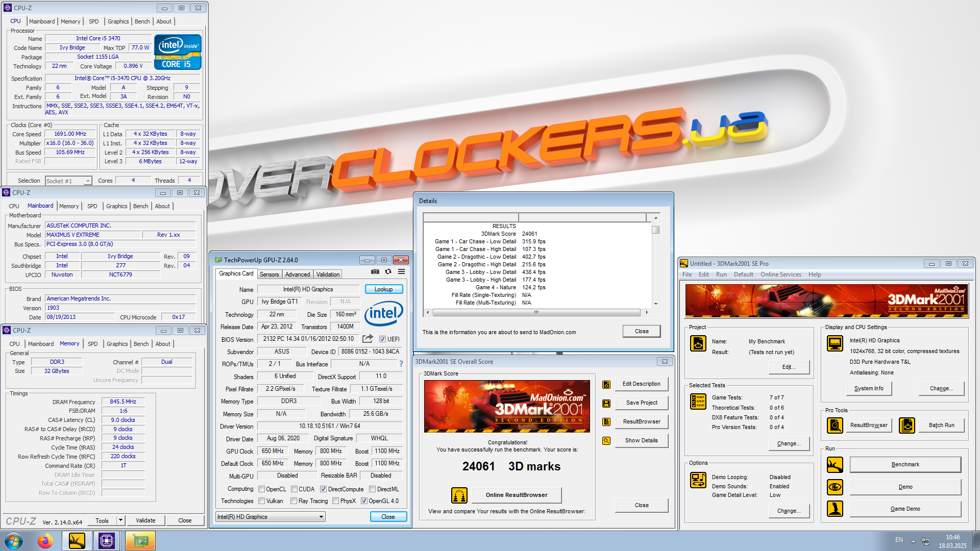The width and height of the screenshot is (980, 551).
Task: Open Advanced tab in GPU-Z
Action: click(x=298, y=274)
